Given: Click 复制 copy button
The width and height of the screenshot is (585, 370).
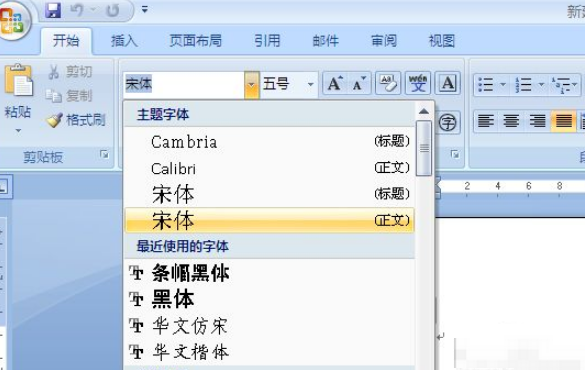Looking at the screenshot, I should 69,96.
